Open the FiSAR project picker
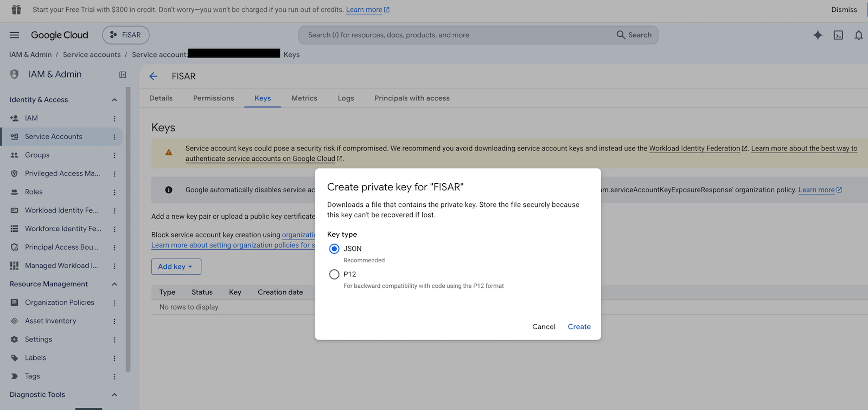Viewport: 868px width, 410px height. pyautogui.click(x=126, y=35)
